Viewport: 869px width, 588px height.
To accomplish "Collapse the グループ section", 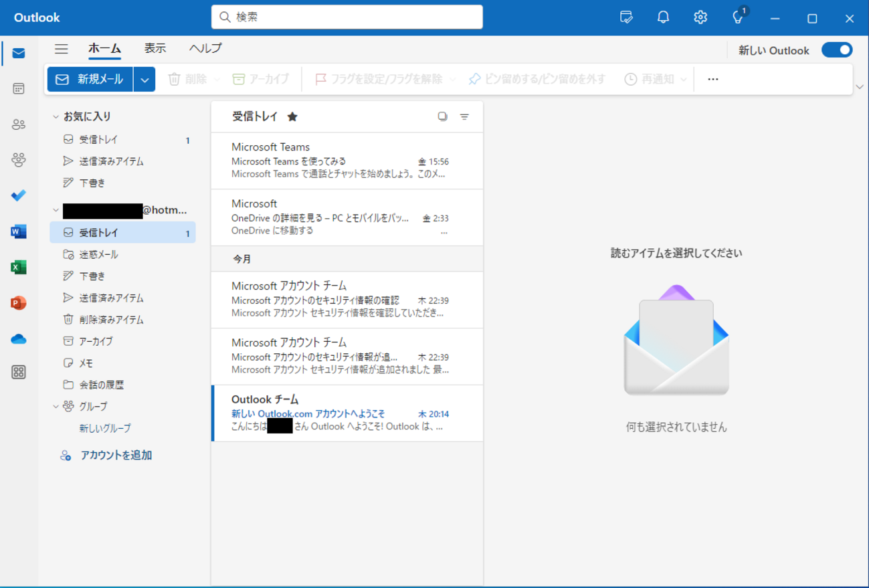I will click(56, 406).
